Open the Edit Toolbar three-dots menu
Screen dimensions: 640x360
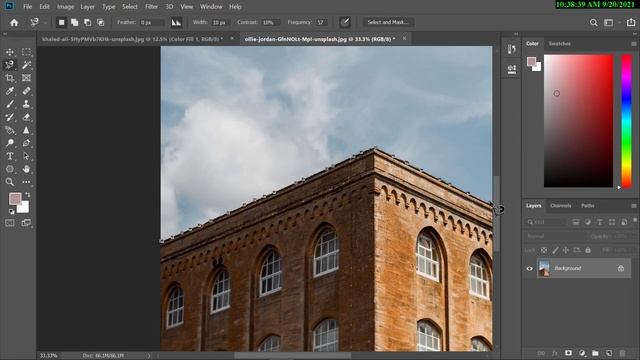(x=26, y=182)
